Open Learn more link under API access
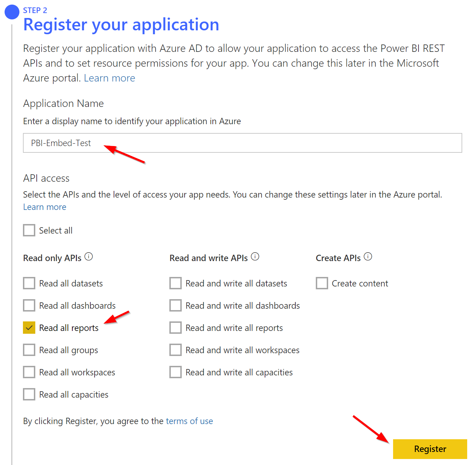 pyautogui.click(x=45, y=207)
